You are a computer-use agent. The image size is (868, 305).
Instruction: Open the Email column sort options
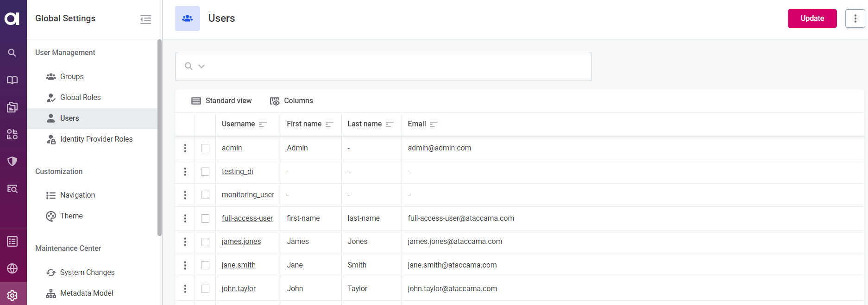pos(434,124)
